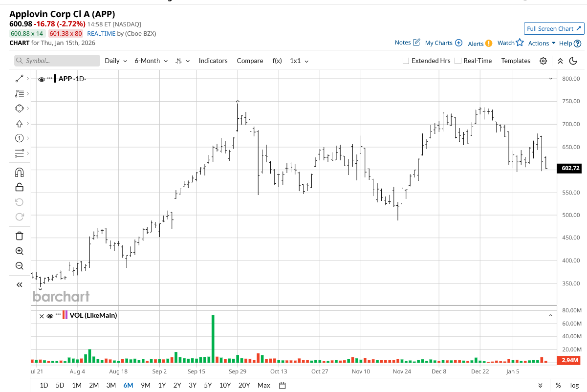Viewport: 587px width, 392px height.
Task: Open the Templates menu
Action: pyautogui.click(x=516, y=61)
